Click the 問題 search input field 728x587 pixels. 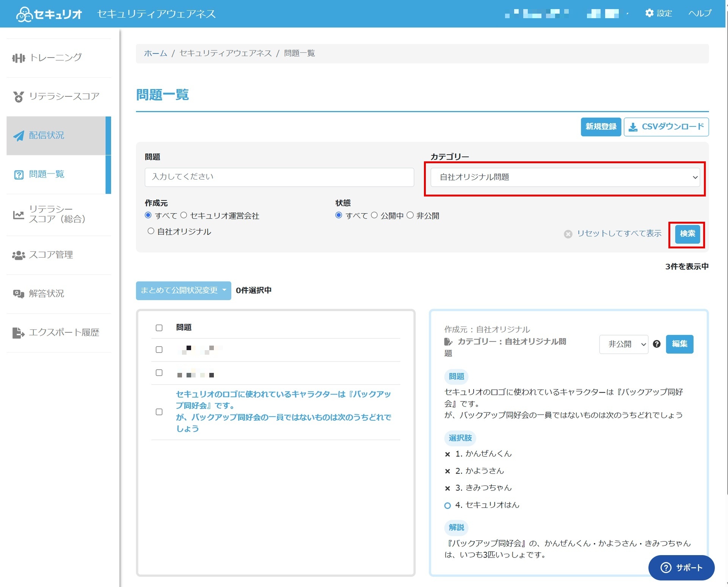pyautogui.click(x=279, y=177)
